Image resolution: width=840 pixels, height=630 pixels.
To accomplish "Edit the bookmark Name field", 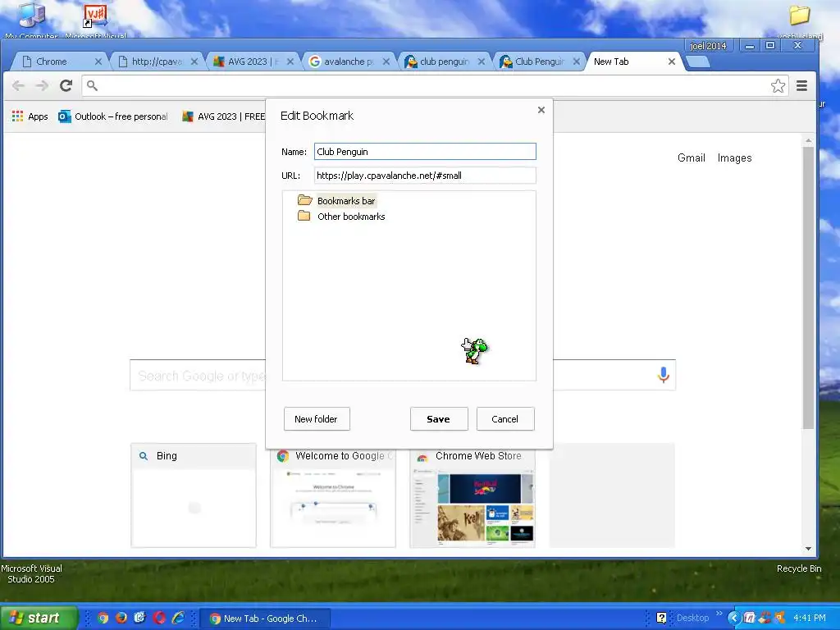I will (425, 152).
